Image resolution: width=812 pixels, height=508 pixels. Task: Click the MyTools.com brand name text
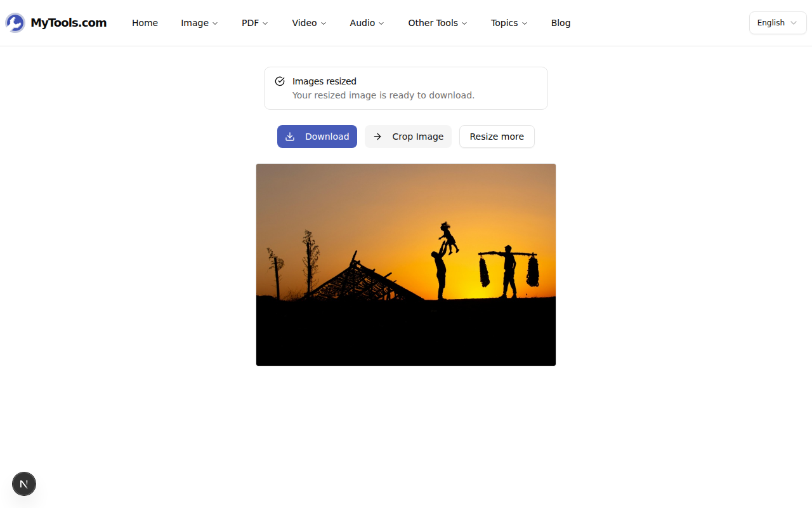[69, 23]
